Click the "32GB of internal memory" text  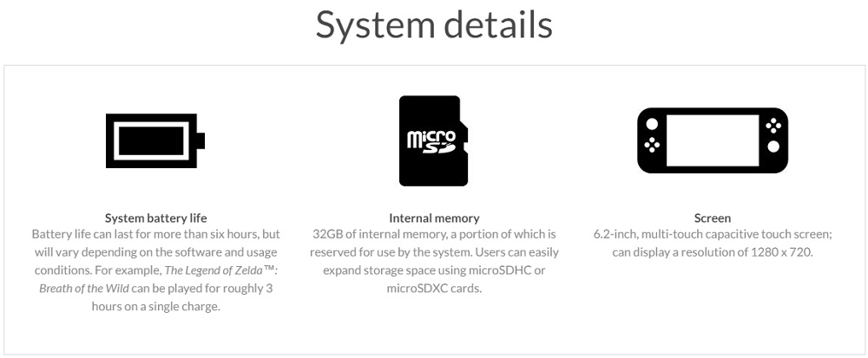378,234
